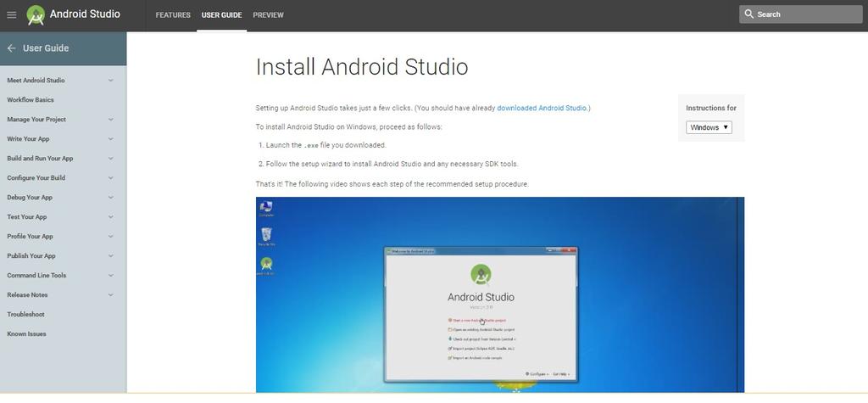
Task: Select the User Guide tab
Action: pos(221,15)
